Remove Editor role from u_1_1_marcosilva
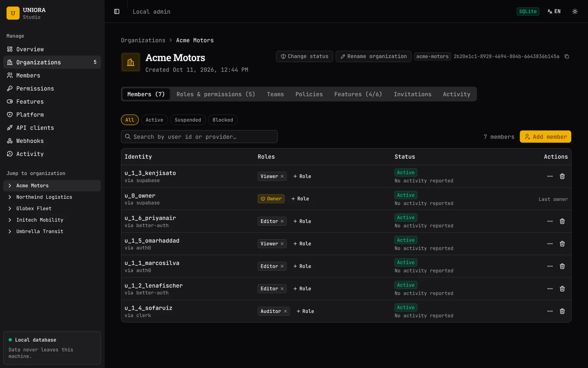 (x=282, y=266)
